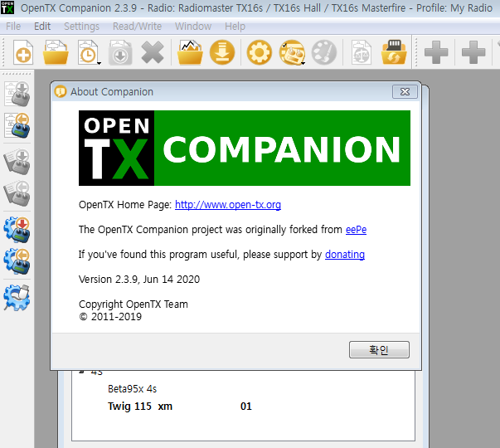Click the Copyright OpenTX Team text
Image resolution: width=500 pixels, height=448 pixels.
point(133,304)
